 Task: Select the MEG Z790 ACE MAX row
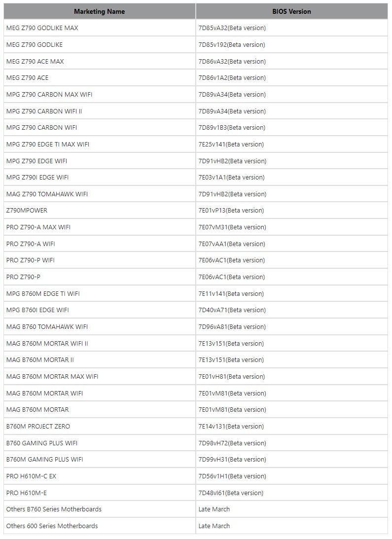coord(196,61)
